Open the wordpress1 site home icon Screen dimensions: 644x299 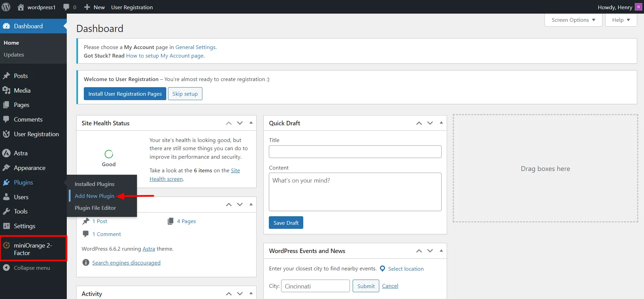21,7
